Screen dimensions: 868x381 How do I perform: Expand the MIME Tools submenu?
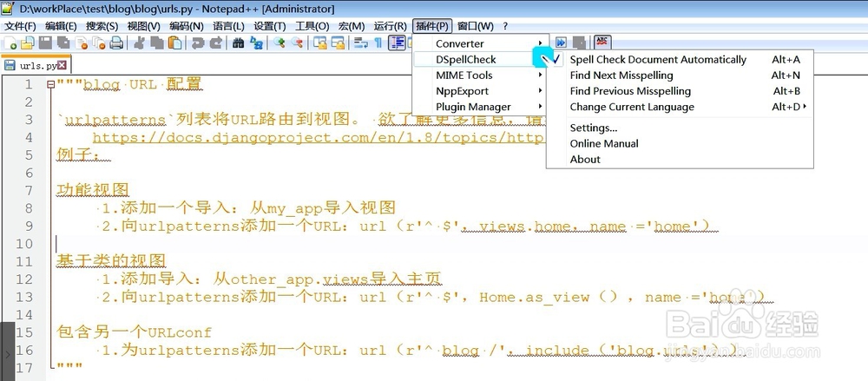point(481,76)
